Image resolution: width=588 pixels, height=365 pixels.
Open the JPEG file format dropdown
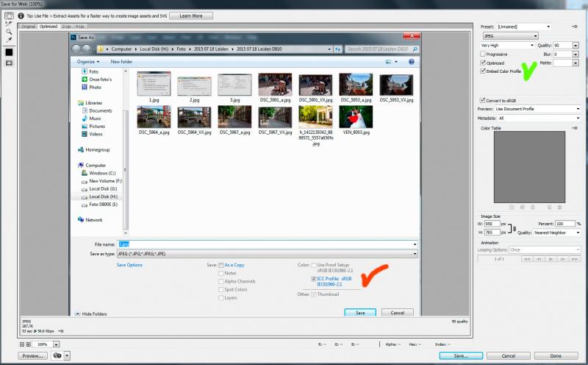pos(510,36)
